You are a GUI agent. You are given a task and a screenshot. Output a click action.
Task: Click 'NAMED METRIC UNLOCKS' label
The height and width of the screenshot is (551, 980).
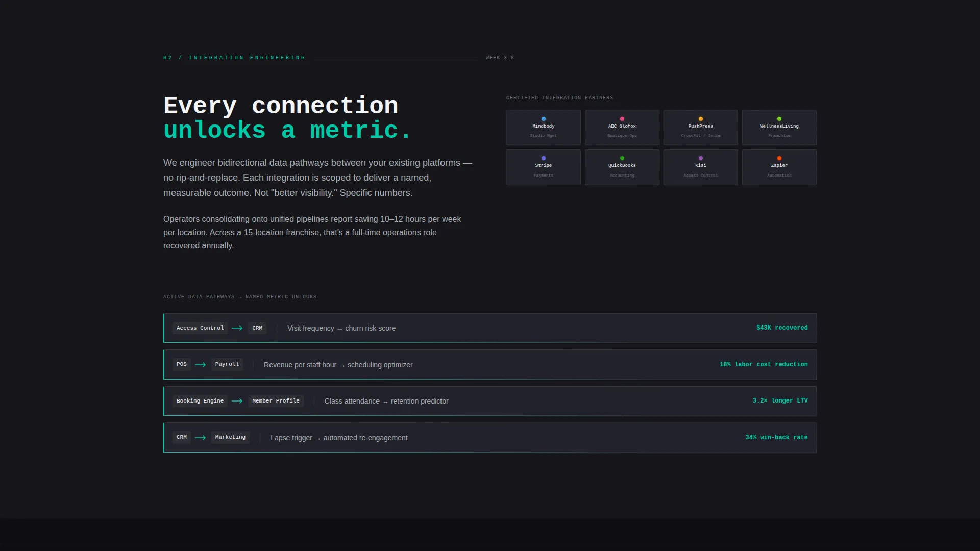pos(281,297)
